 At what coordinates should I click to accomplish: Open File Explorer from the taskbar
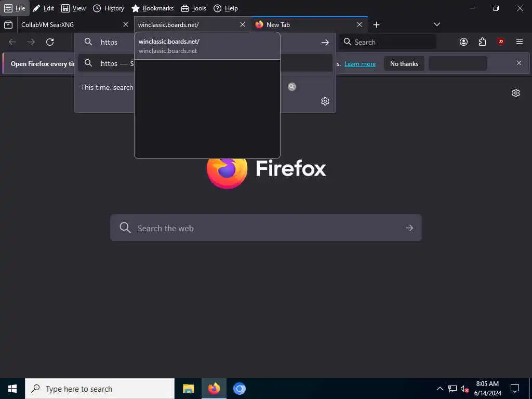(188, 389)
